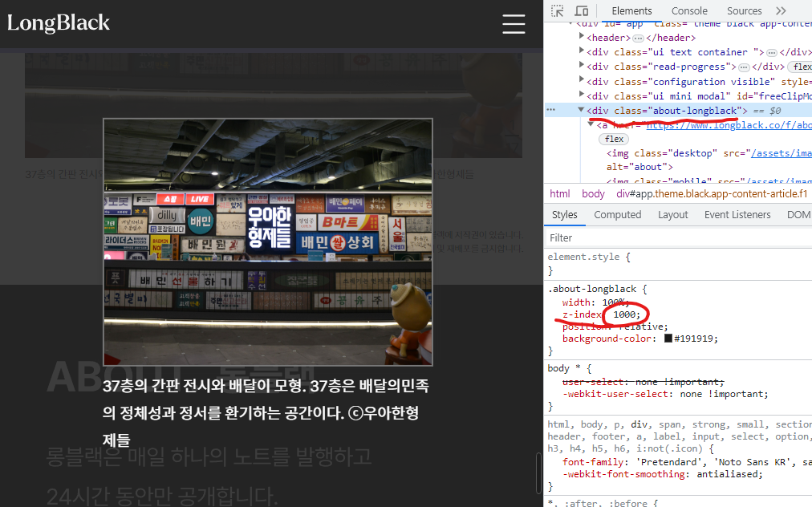Expand the header element node

click(581, 37)
